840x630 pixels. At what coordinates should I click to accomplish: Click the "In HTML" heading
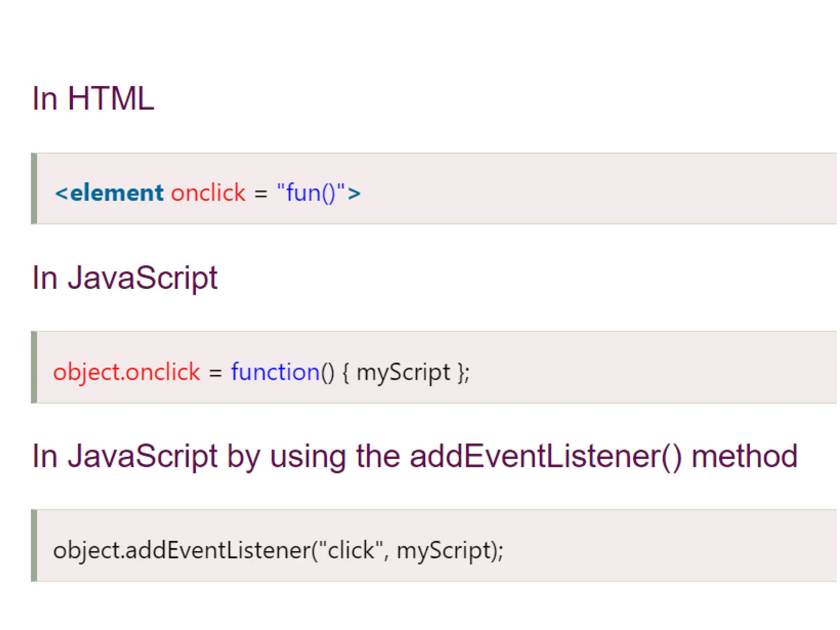(93, 99)
